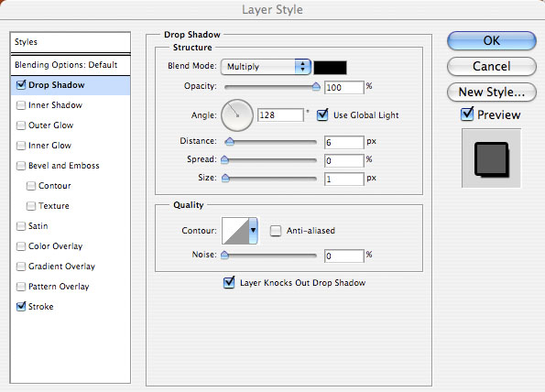This screenshot has width=545, height=392.
Task: Expand the Contour picker arrow
Action: tap(253, 231)
